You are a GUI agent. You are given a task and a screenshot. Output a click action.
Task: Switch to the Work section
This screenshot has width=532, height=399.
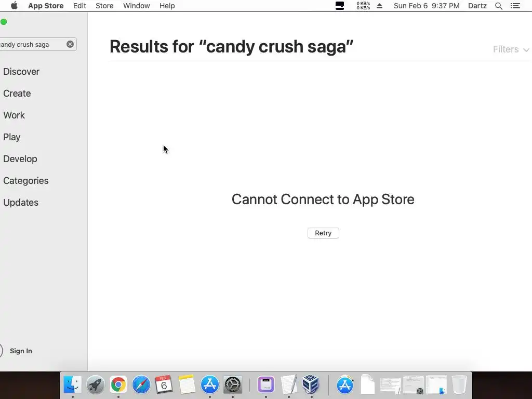(x=14, y=115)
